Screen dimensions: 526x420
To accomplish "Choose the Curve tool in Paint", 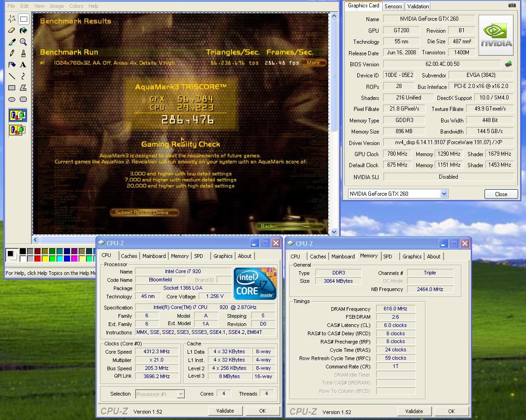I will pos(23,76).
